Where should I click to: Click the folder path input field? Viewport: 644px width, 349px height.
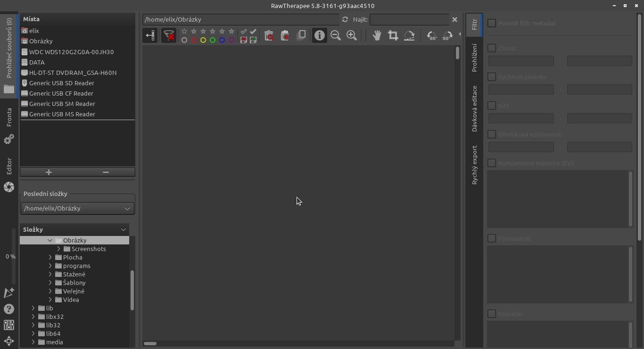tap(241, 19)
